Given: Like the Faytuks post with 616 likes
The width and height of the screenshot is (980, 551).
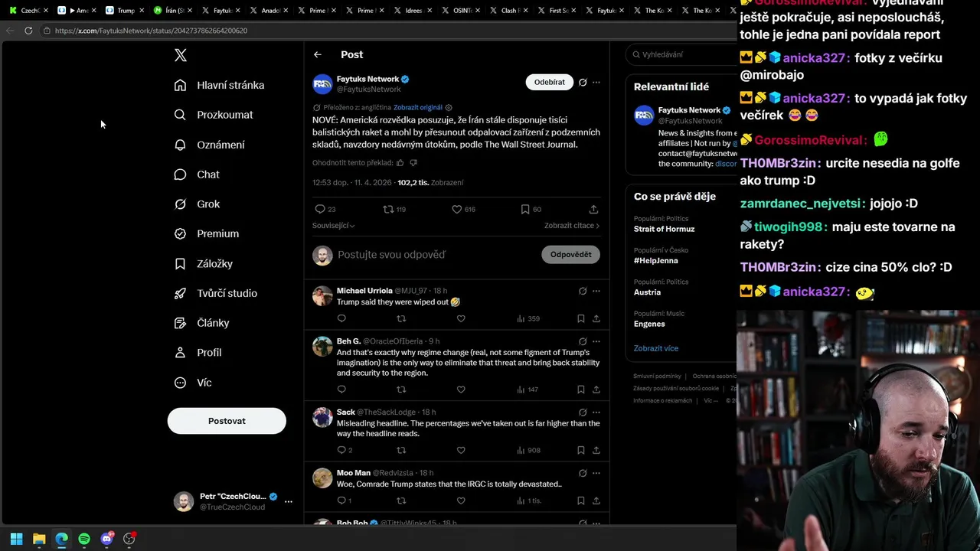Looking at the screenshot, I should 456,209.
